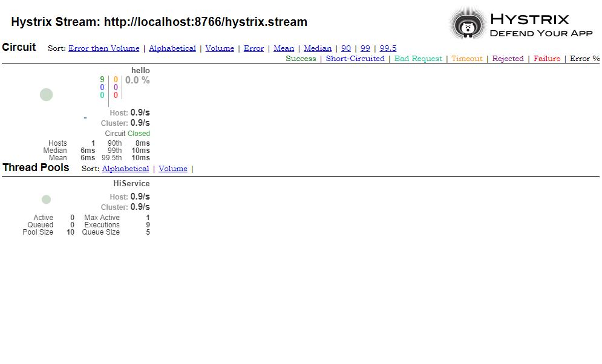Click the Hystrix Stream URL heading
The image size is (602, 364).
(x=159, y=22)
